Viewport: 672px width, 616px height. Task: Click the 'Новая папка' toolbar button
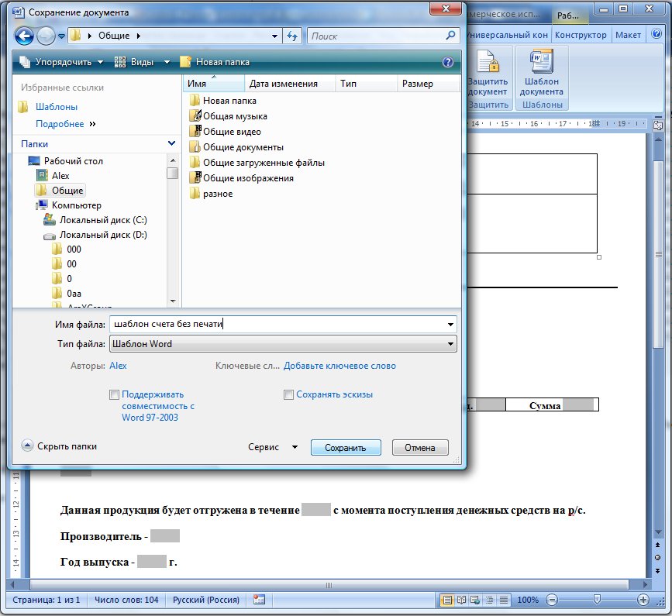[214, 62]
